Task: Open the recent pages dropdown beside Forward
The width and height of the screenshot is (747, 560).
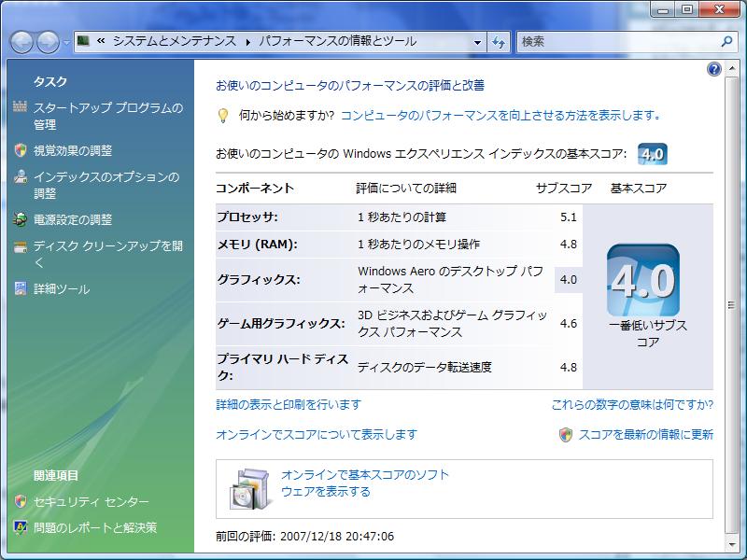Action: (66, 42)
